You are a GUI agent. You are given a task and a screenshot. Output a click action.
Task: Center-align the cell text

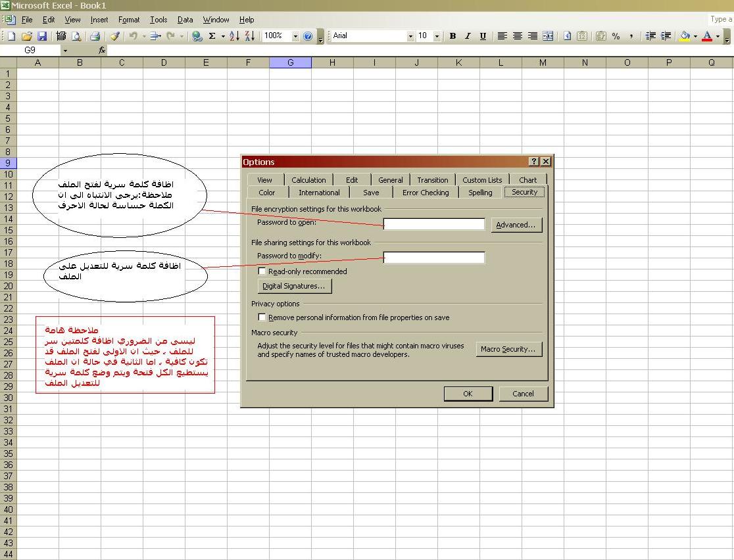coord(517,36)
